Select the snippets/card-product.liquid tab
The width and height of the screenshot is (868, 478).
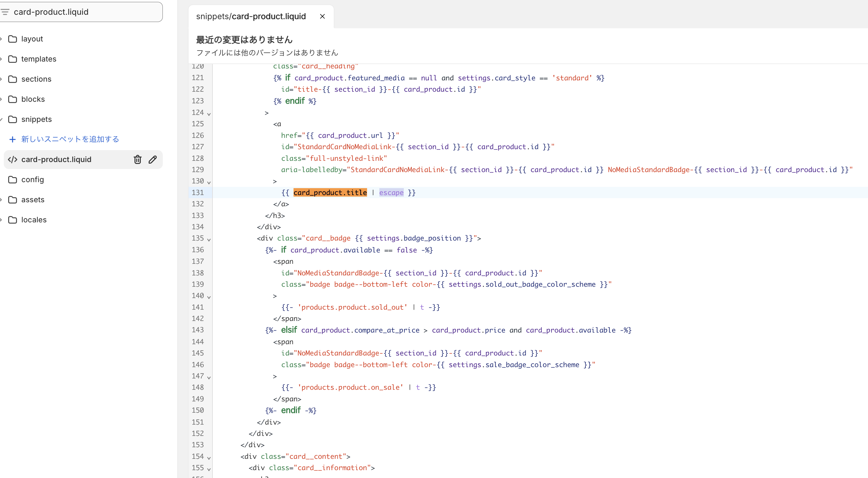(251, 16)
